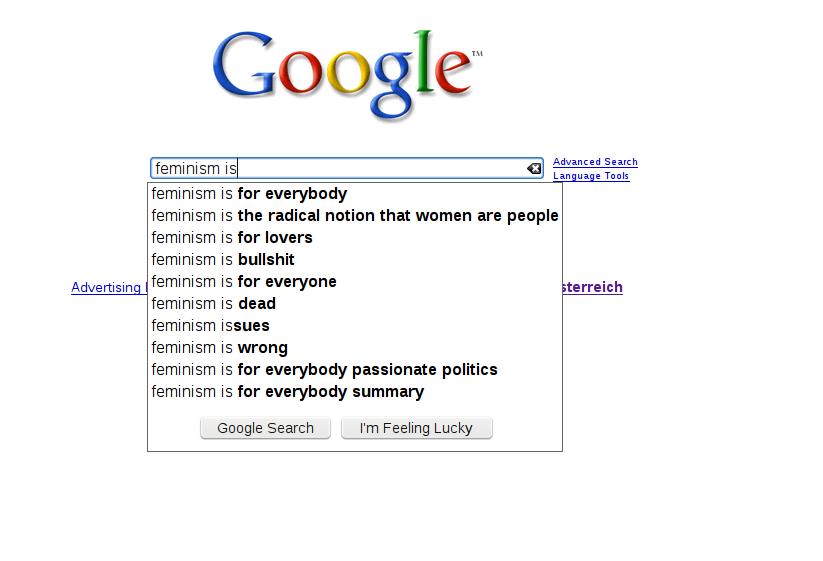Screen dimensions: 823x561
Task: Click the Google logo
Action: click(x=346, y=74)
